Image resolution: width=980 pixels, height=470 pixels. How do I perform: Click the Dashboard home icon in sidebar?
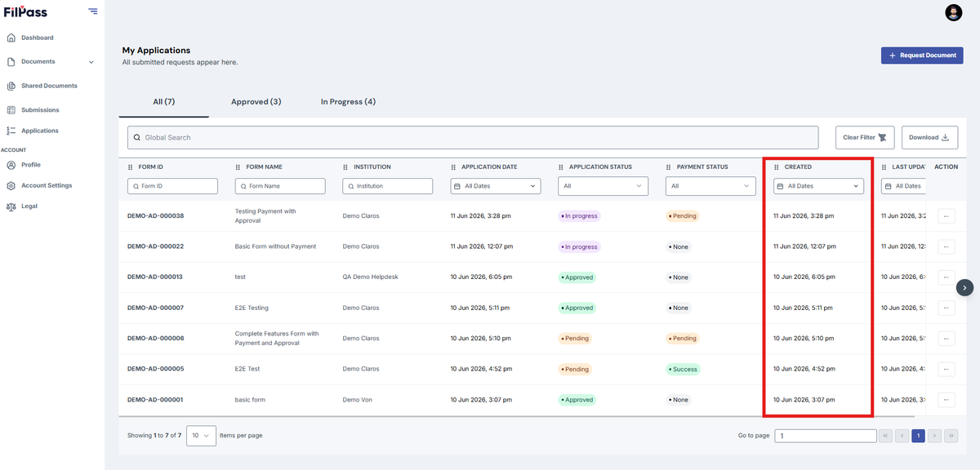(x=11, y=38)
